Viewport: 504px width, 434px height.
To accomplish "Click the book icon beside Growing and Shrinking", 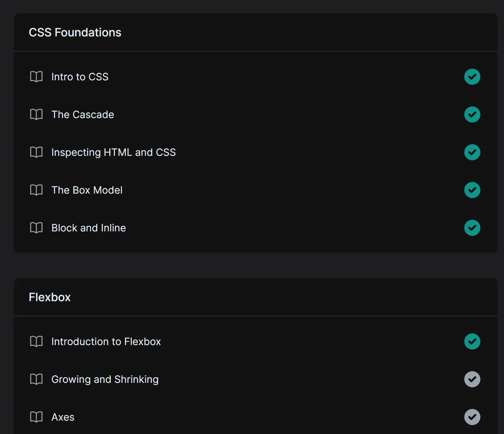I will [x=36, y=379].
